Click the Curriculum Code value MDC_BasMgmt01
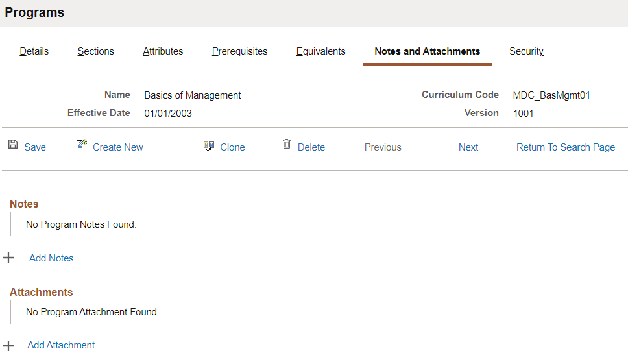Image resolution: width=628 pixels, height=364 pixels. (551, 95)
